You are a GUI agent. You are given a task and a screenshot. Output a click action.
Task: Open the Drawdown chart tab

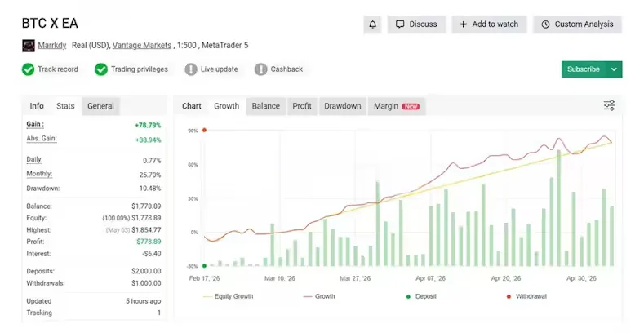(343, 106)
